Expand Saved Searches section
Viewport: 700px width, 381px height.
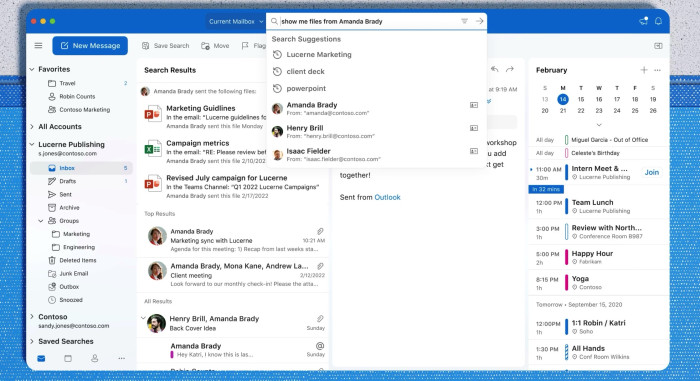[x=32, y=341]
